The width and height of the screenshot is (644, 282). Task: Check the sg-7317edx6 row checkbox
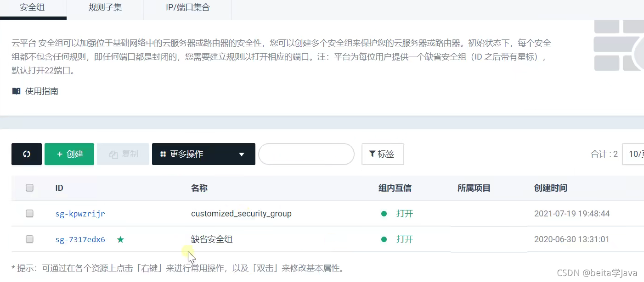click(29, 239)
